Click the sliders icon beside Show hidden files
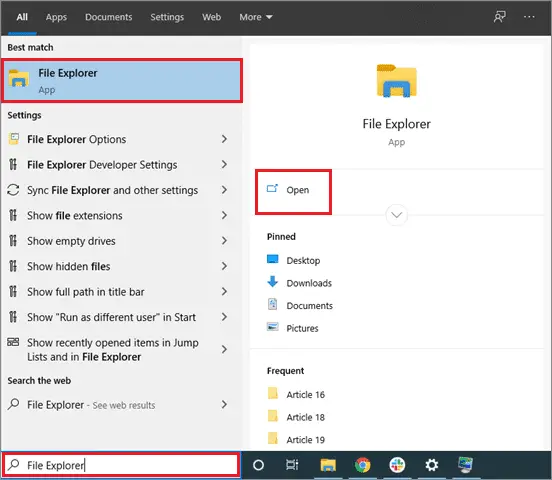This screenshot has height=480, width=552. click(x=13, y=266)
